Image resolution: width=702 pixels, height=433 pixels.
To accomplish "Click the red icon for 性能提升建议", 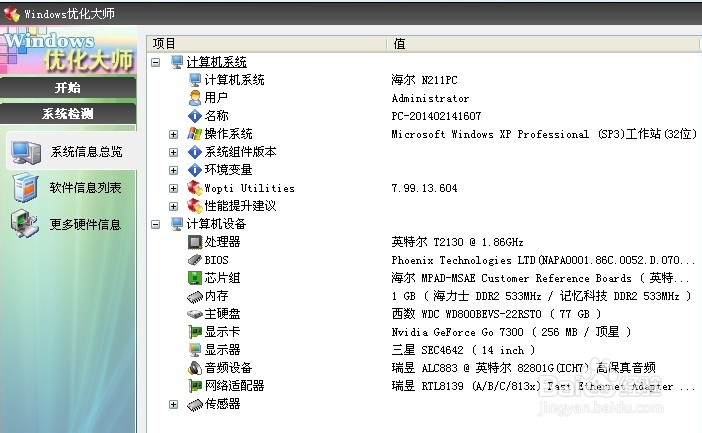I will click(195, 206).
